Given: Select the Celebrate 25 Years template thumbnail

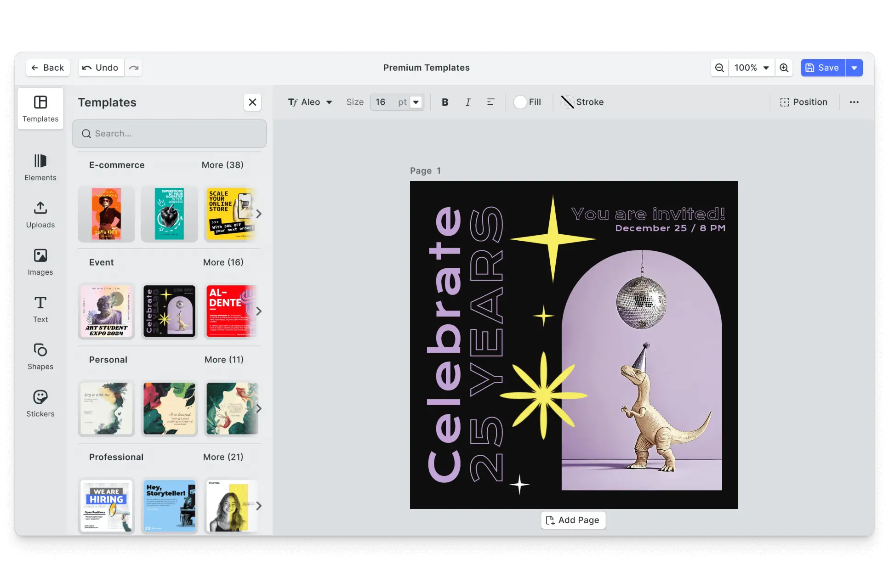Looking at the screenshot, I should (x=169, y=311).
